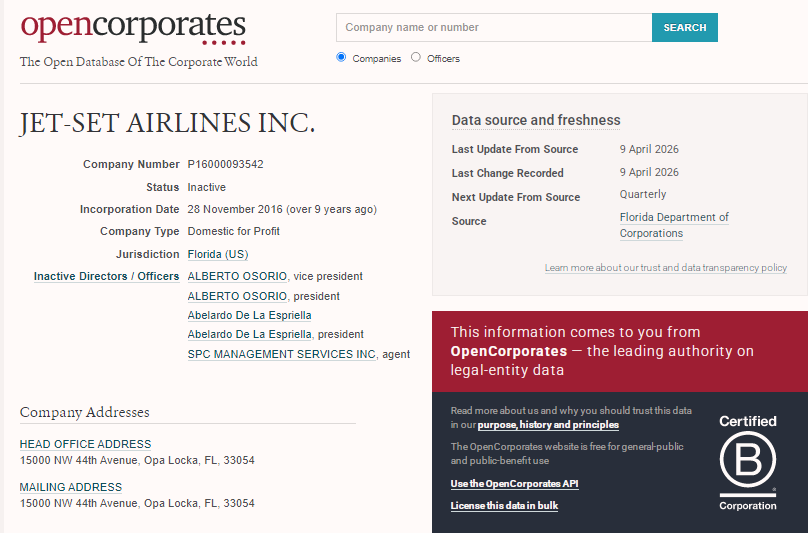Screen dimensions: 808x533
Task: Click company number P16000093542
Action: 225,164
